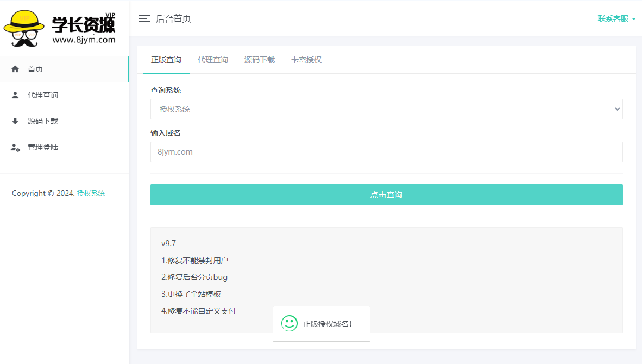Toggle the hamburger sidebar menu icon
Screen dimensions: 642x364
[x=144, y=19]
